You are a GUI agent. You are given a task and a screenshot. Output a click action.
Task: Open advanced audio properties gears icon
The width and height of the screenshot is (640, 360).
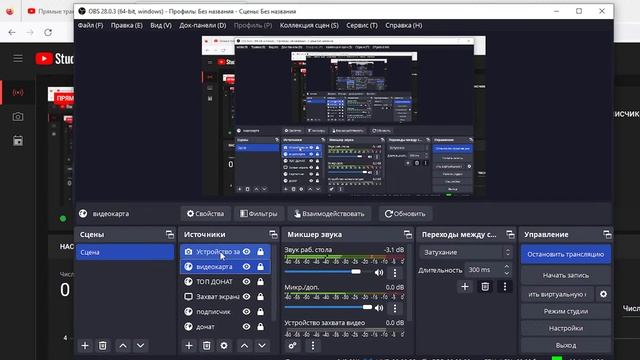[x=292, y=346]
